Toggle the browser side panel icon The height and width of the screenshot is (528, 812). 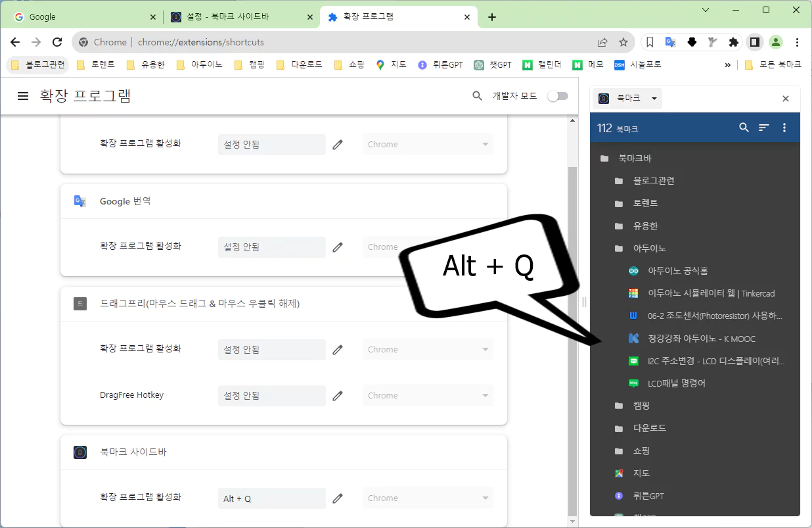pos(755,42)
